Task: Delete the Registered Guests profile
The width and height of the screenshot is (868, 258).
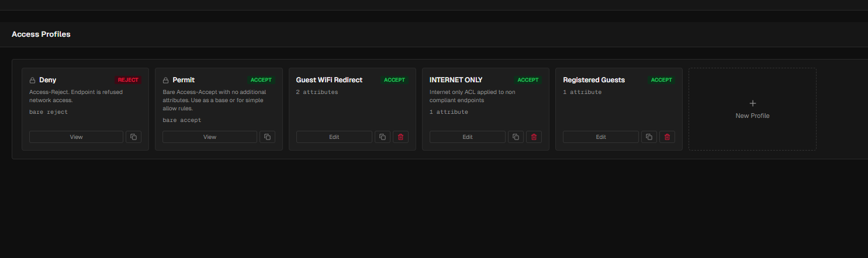Action: tap(667, 137)
